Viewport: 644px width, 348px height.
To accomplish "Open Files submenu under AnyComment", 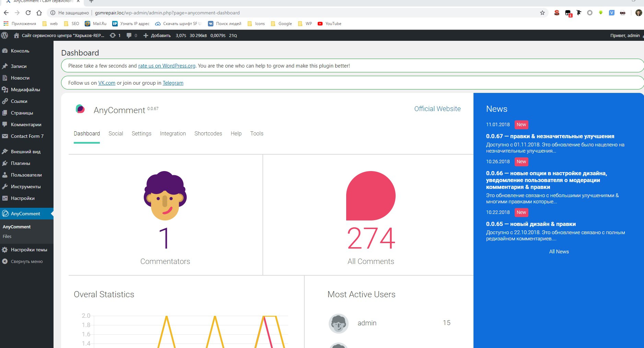I will click(7, 236).
